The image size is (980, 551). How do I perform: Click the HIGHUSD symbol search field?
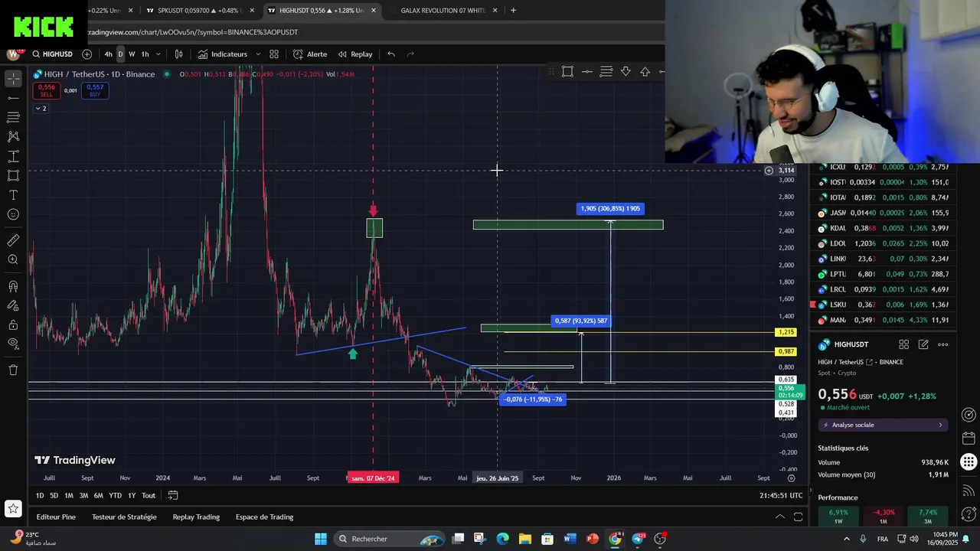pos(52,54)
